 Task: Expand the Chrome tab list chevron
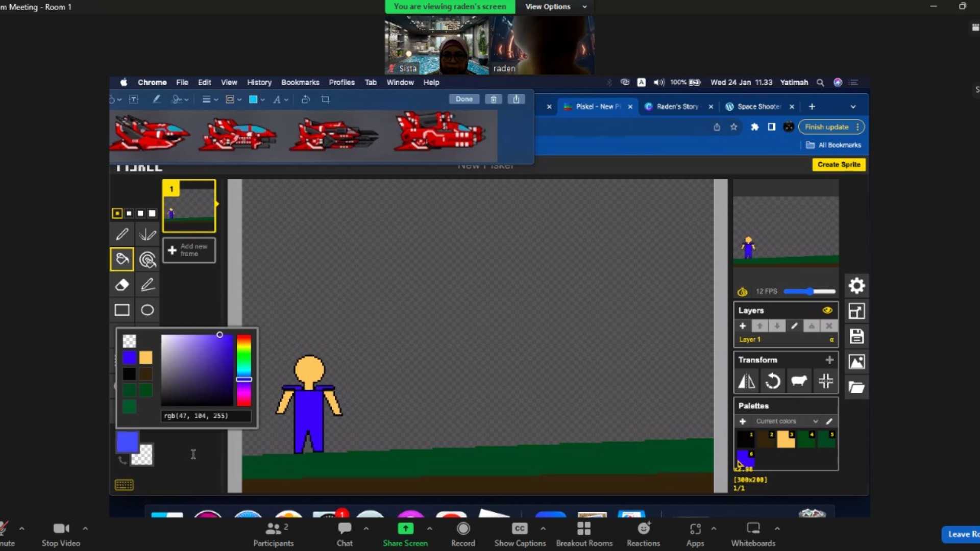tap(853, 107)
